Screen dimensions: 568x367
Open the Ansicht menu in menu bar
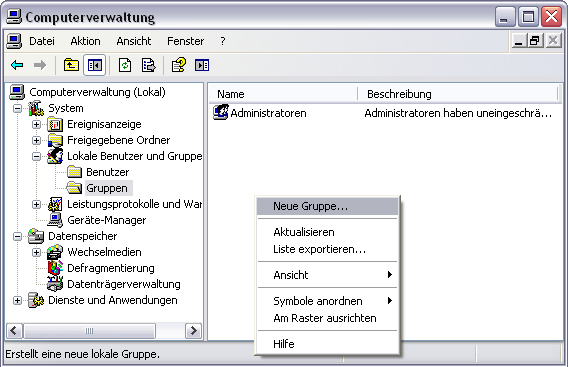(x=134, y=41)
